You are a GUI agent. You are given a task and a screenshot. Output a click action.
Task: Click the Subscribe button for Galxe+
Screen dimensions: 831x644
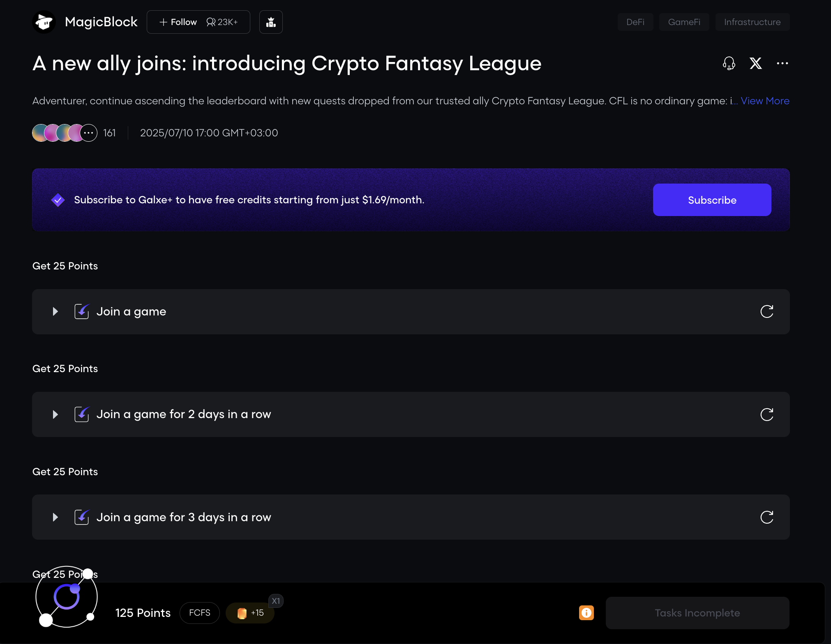click(x=712, y=200)
